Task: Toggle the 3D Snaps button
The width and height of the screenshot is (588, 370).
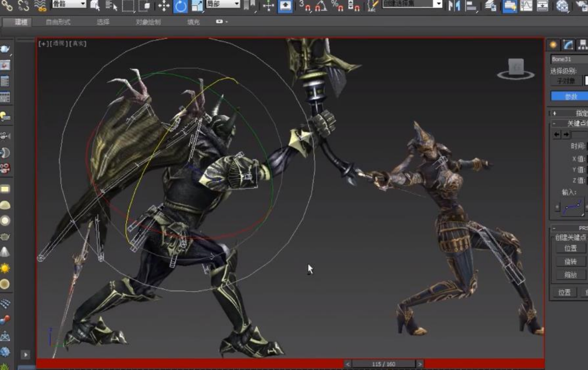Action: 304,6
